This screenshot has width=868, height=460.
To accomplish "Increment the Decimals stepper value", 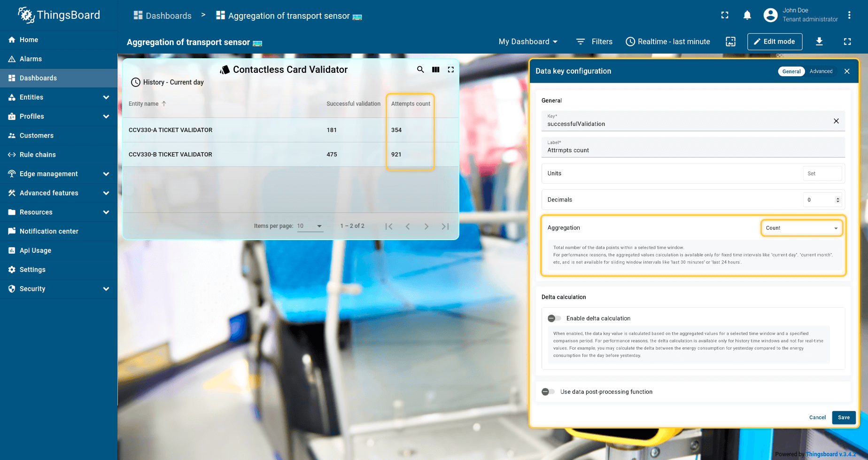I will coord(837,198).
